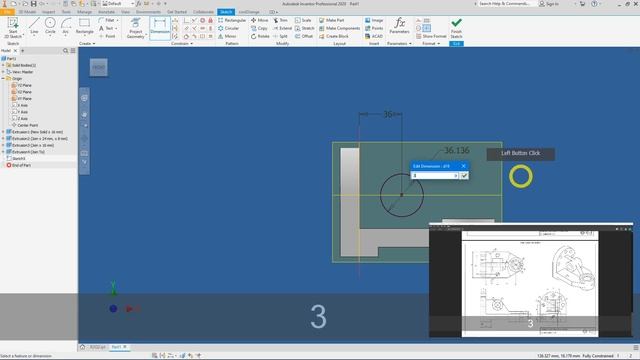
Task: Select the Trim tool
Action: coord(280,20)
